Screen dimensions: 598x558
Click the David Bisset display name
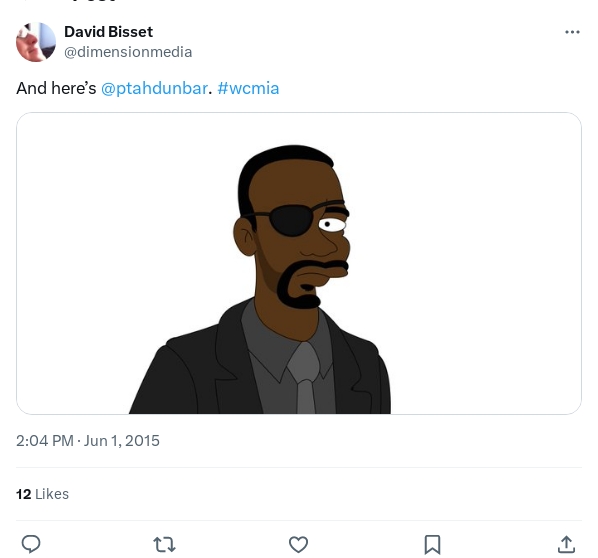point(108,32)
